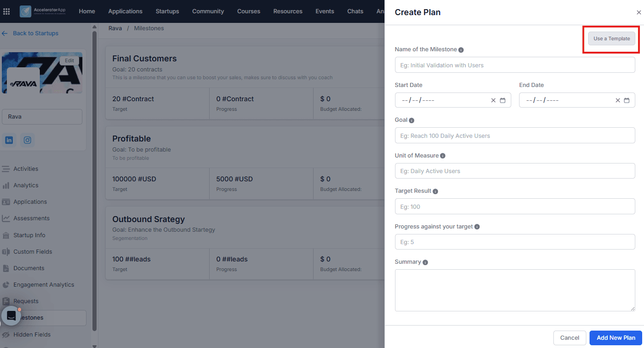Select Analytics in the left sidebar
This screenshot has width=644, height=348.
pyautogui.click(x=26, y=185)
